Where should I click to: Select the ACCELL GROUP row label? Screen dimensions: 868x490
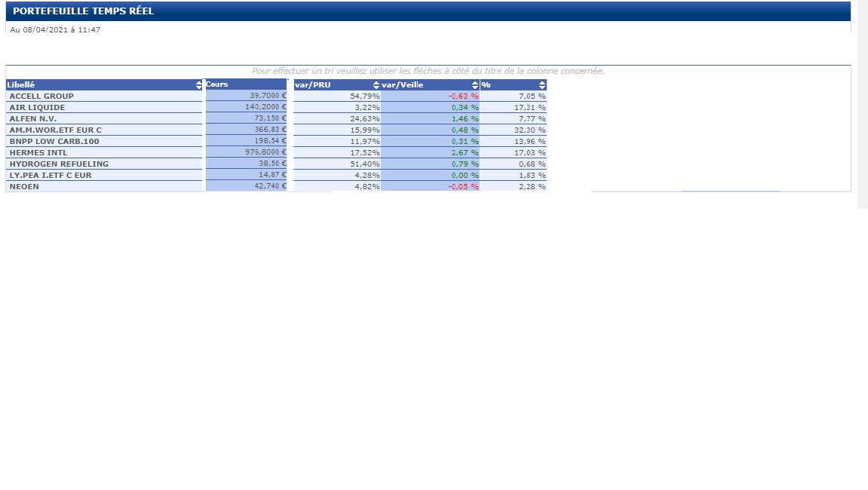tap(41, 96)
